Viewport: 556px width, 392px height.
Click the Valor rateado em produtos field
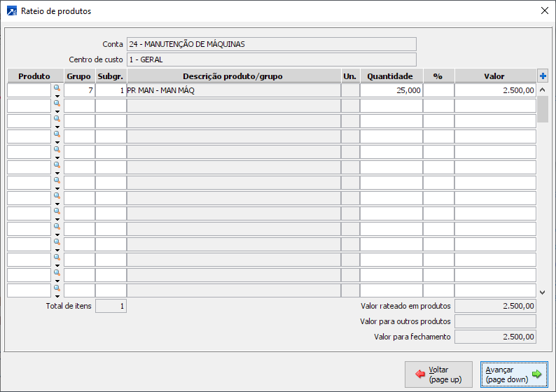495,306
